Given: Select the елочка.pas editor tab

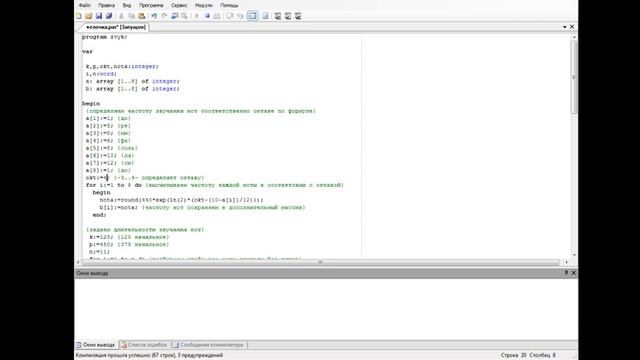Looking at the screenshot, I should tap(116, 27).
